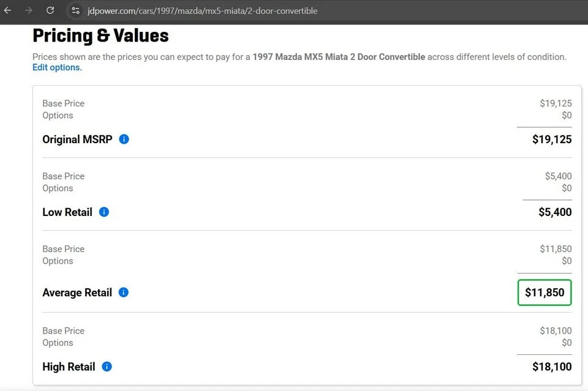Click the Low Retail label
Screen dimensions: 588x391
67,212
